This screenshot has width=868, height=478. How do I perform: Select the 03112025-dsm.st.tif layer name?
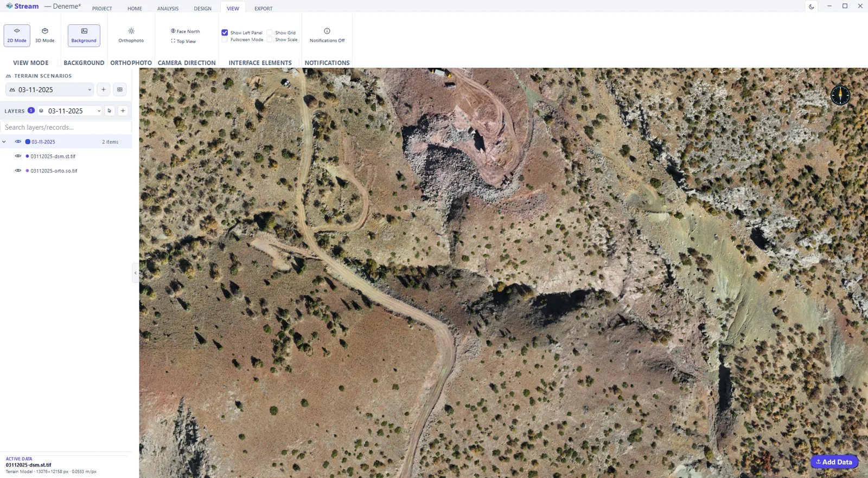[x=53, y=156]
